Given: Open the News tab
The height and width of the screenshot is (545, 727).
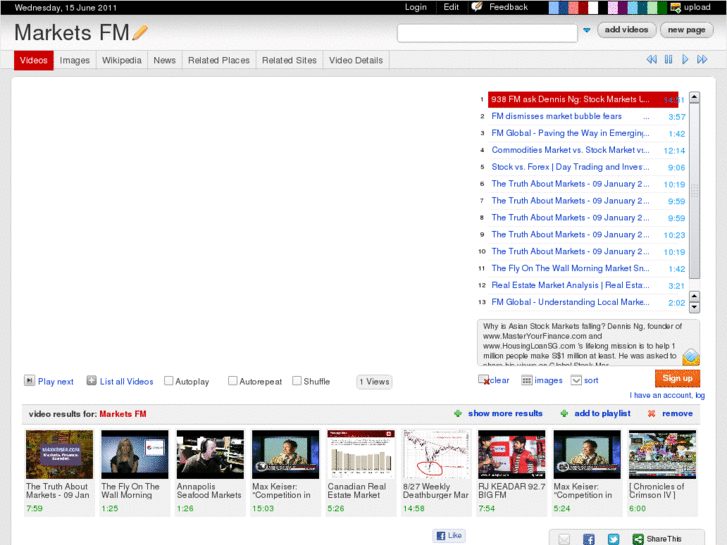Looking at the screenshot, I should (165, 60).
